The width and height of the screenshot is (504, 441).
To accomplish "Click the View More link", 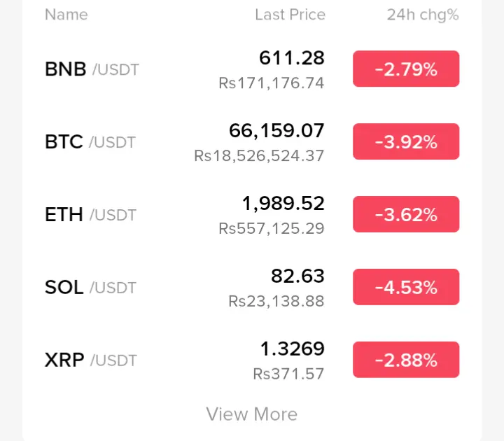I will [252, 414].
